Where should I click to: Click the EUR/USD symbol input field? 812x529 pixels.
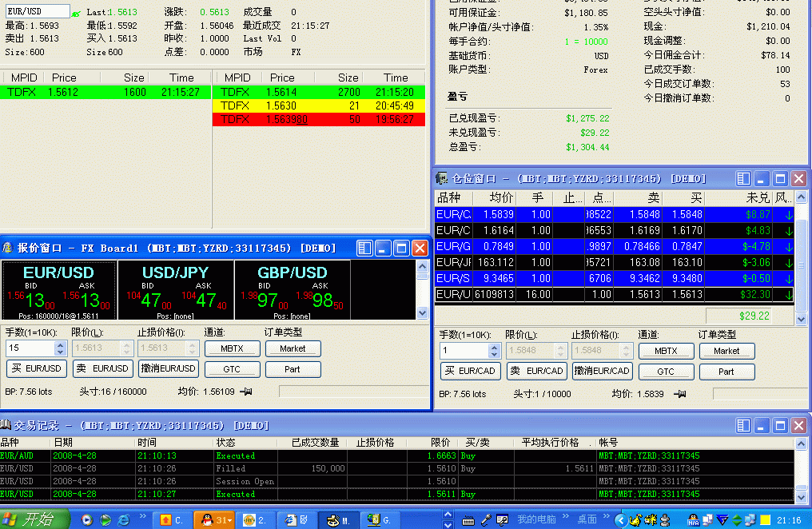[x=38, y=12]
